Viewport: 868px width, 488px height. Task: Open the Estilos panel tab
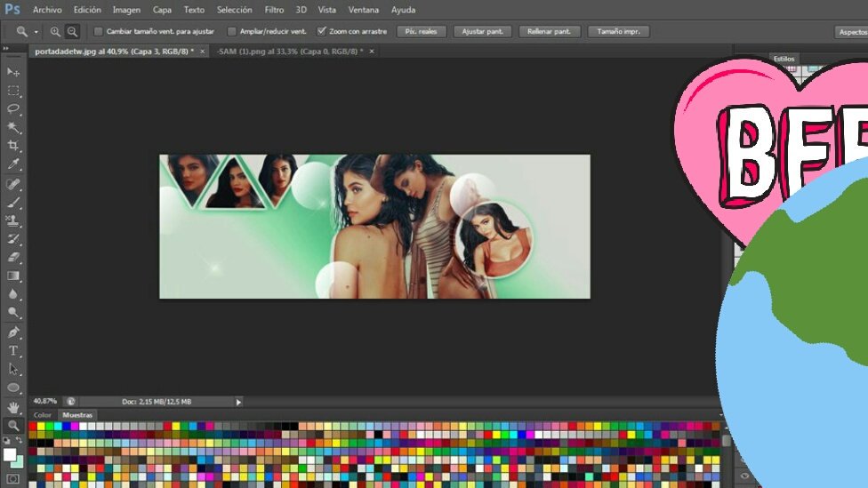click(784, 59)
